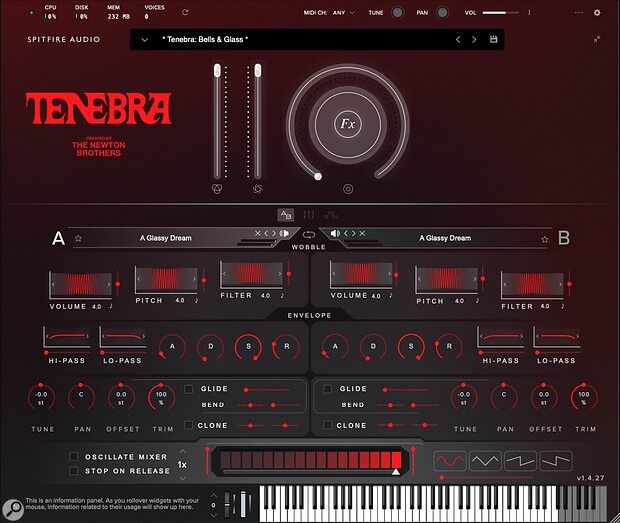Image resolution: width=620 pixels, height=523 pixels.
Task: Click the pitch bend wheel beside the keyboard
Action: (x=227, y=505)
